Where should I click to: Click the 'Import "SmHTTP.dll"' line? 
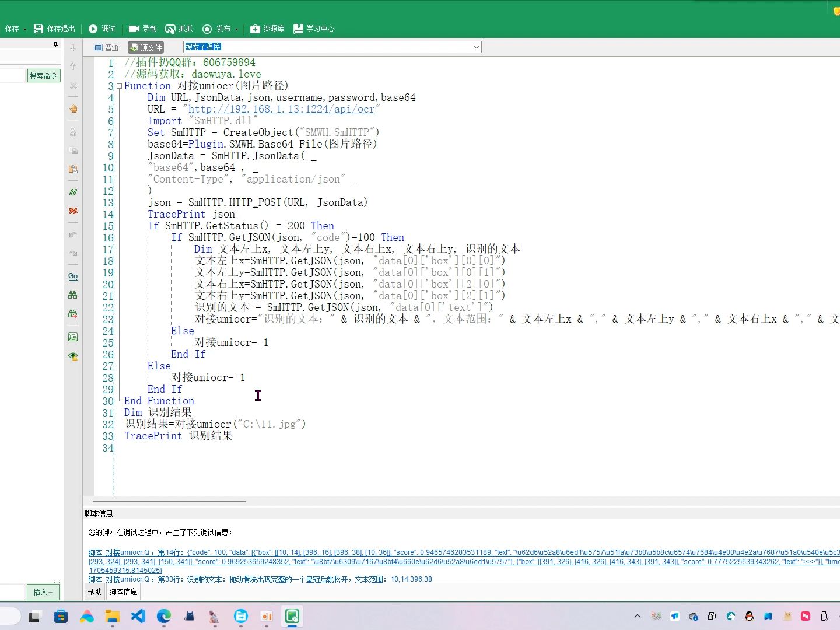click(202, 121)
